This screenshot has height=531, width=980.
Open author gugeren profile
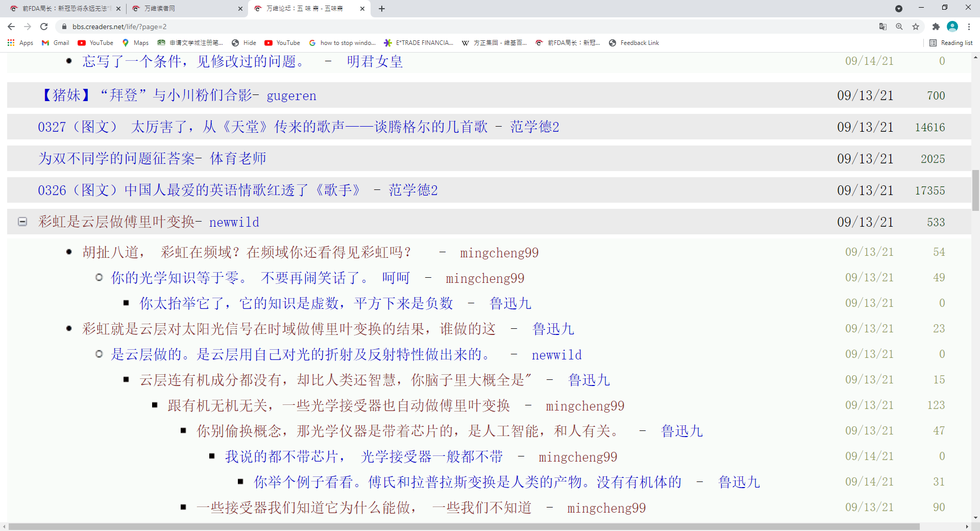tap(291, 96)
